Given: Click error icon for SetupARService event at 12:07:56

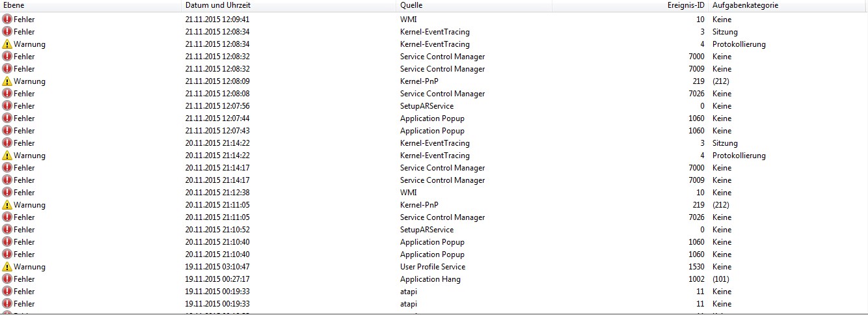Looking at the screenshot, I should pos(7,106).
